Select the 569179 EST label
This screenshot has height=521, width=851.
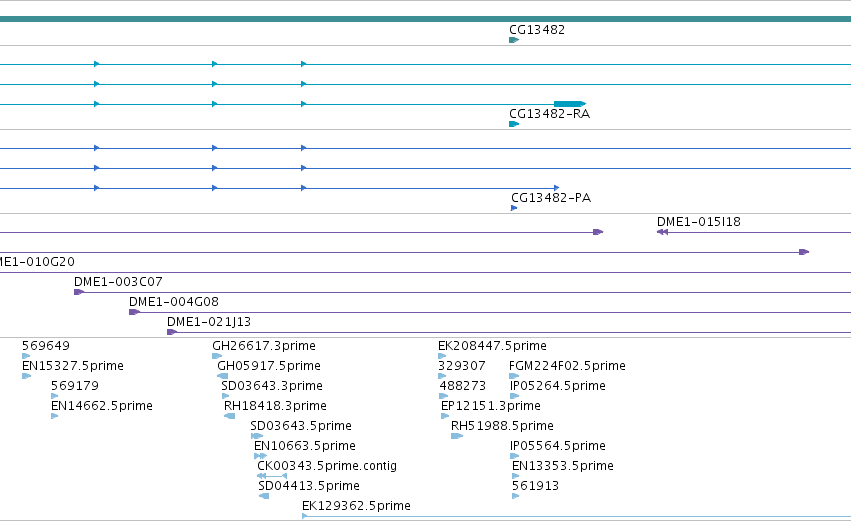tap(75, 386)
